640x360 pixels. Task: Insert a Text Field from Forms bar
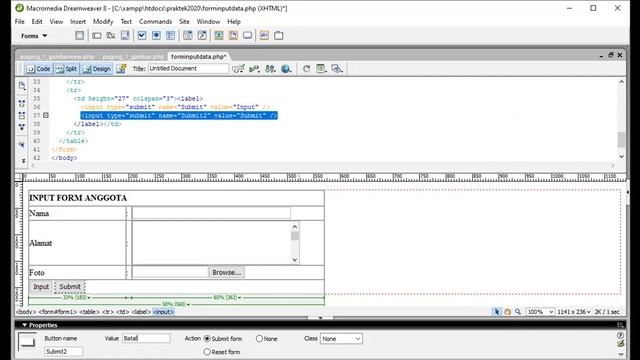coord(97,36)
